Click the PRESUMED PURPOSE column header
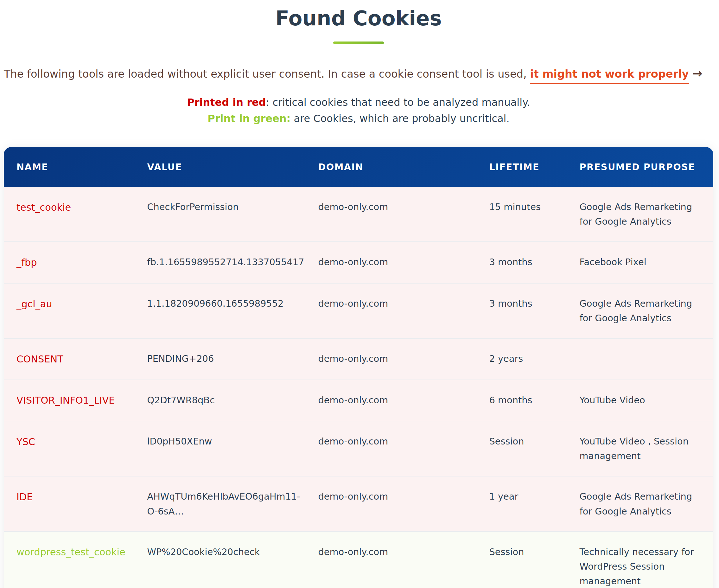This screenshot has height=588, width=719. [637, 167]
